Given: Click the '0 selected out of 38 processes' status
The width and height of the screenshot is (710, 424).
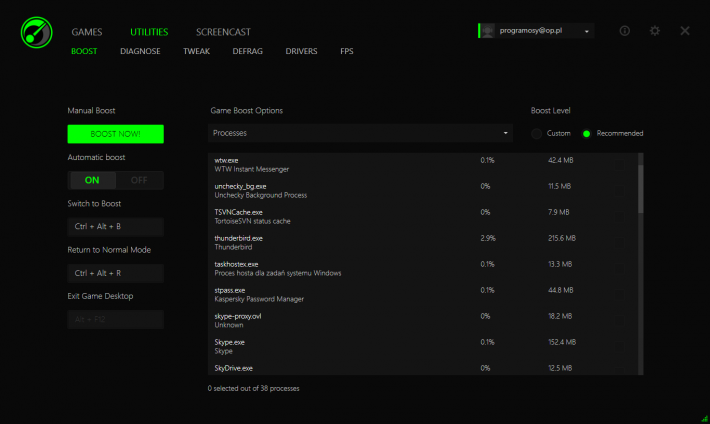Looking at the screenshot, I should point(254,389).
